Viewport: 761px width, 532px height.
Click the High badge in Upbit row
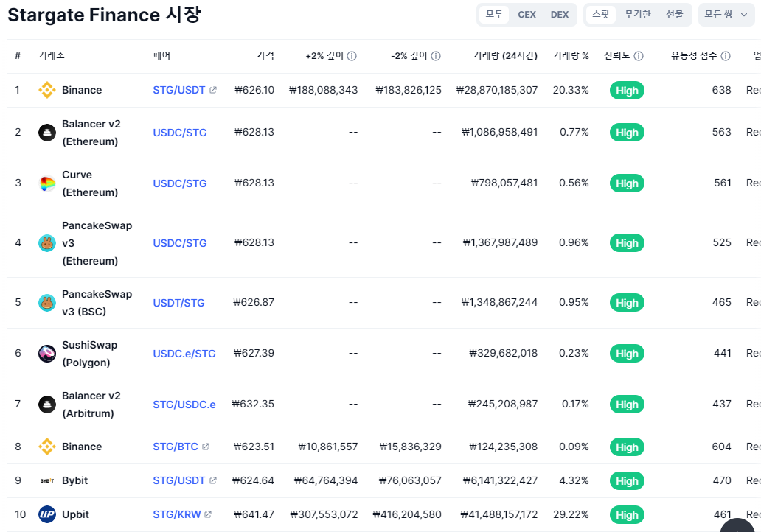coord(627,515)
